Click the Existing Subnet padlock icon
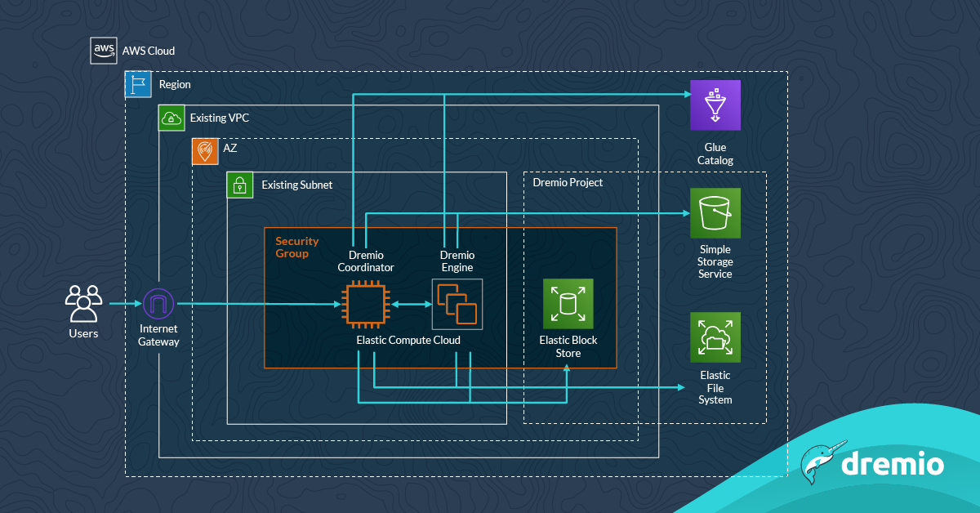Image resolution: width=980 pixels, height=513 pixels. (x=240, y=185)
